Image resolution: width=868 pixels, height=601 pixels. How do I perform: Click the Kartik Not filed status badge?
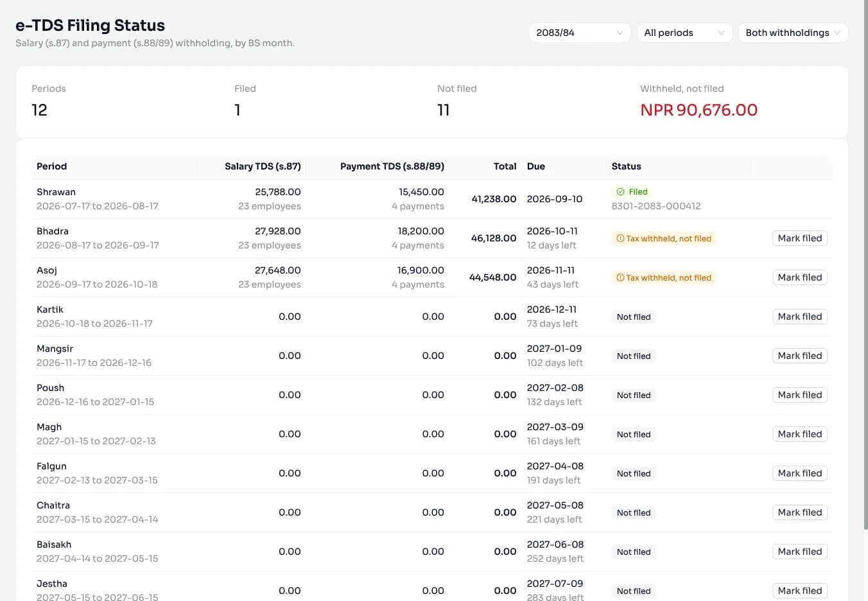point(634,317)
